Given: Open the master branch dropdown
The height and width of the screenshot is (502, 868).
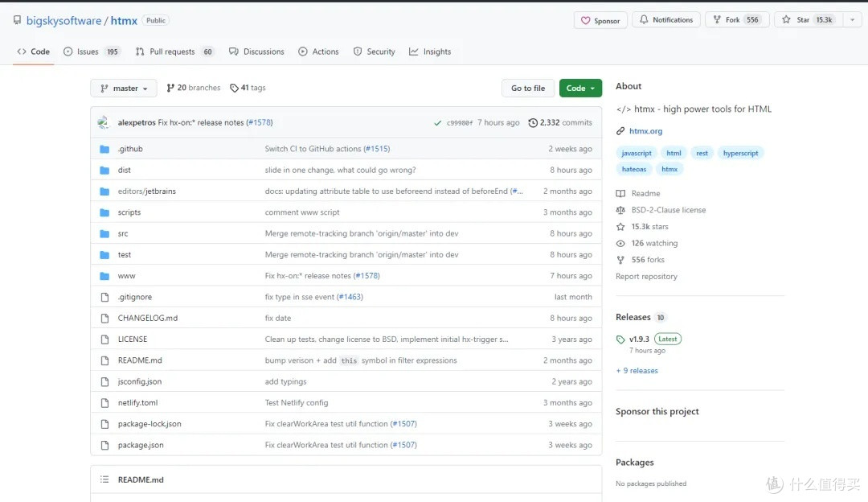Looking at the screenshot, I should [x=123, y=88].
